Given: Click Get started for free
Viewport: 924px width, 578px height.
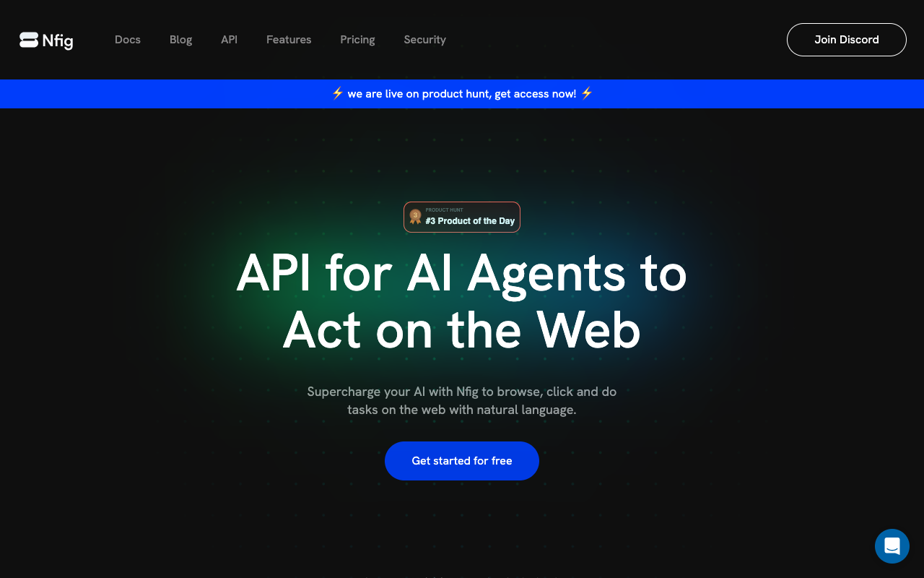Looking at the screenshot, I should coord(462,461).
